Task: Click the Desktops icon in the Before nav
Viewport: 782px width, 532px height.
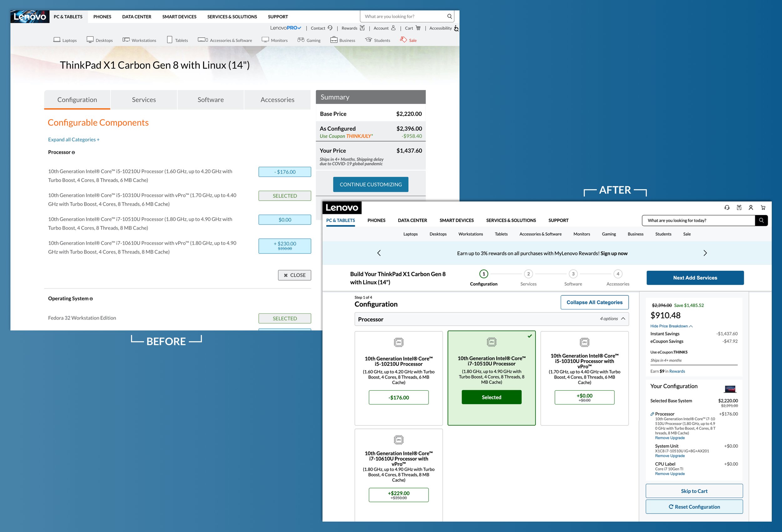Action: [x=90, y=40]
